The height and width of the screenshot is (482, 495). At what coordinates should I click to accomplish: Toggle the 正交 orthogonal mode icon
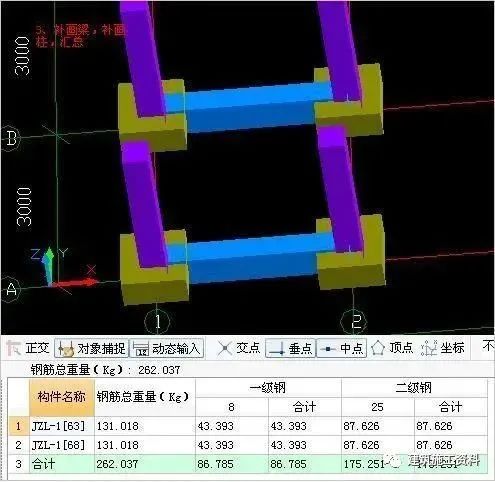tap(13, 348)
